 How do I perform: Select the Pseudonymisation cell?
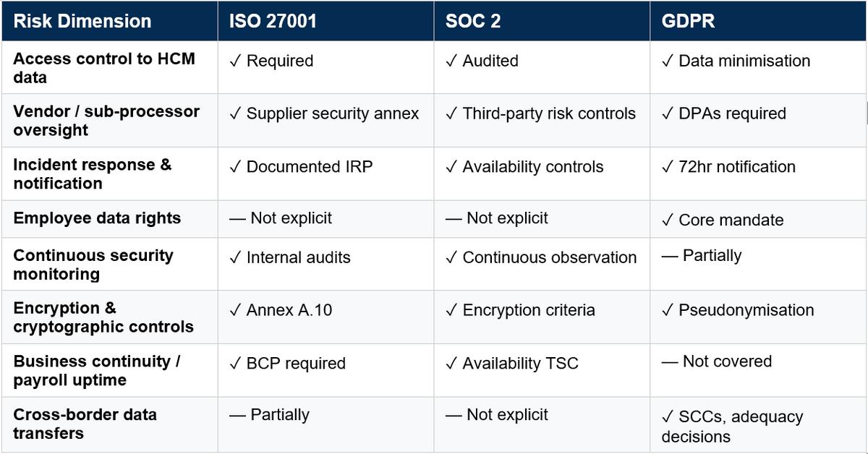pos(758,317)
